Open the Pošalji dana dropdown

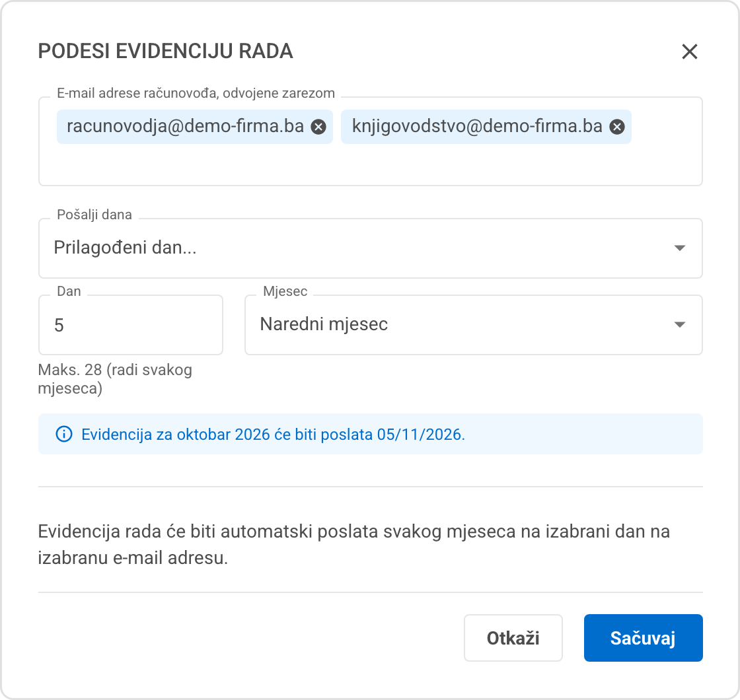(x=371, y=248)
